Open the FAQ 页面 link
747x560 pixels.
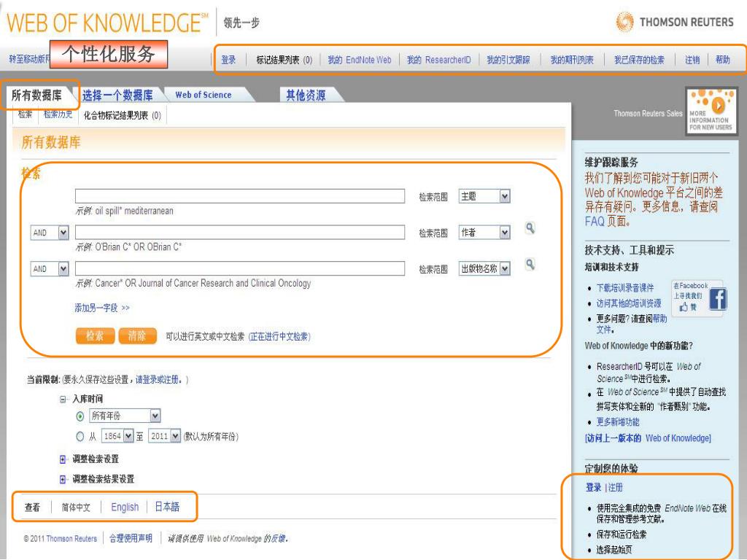pos(607,222)
